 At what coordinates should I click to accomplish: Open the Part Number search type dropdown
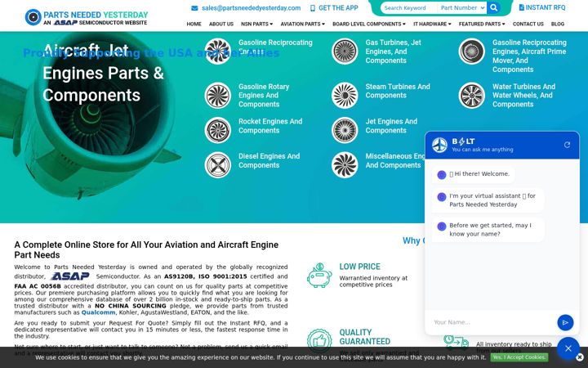click(x=462, y=7)
